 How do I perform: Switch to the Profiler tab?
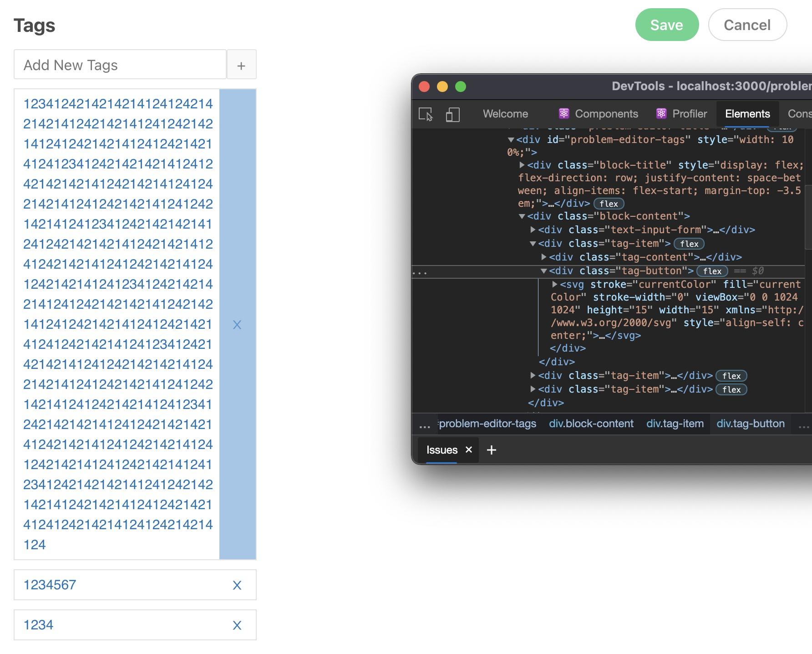tap(681, 114)
